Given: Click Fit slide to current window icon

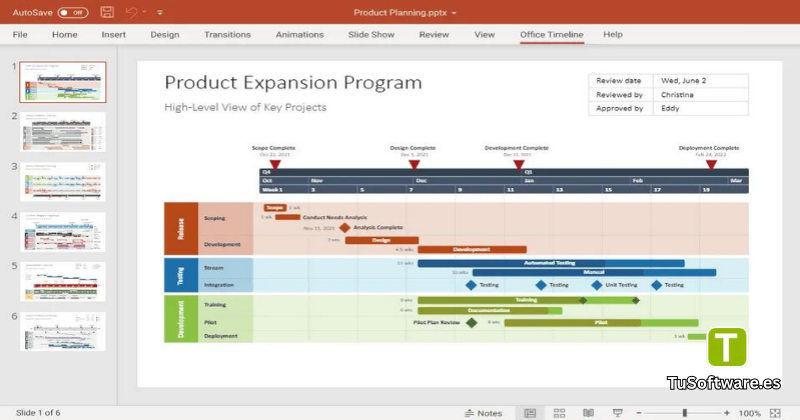Looking at the screenshot, I should click(776, 413).
